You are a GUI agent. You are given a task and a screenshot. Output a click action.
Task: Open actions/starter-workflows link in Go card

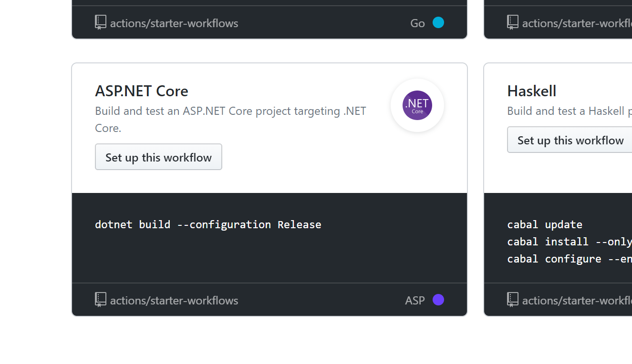(174, 23)
